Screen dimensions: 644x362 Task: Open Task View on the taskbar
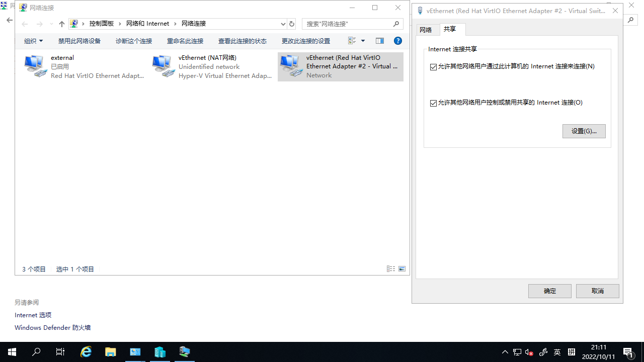click(x=60, y=352)
